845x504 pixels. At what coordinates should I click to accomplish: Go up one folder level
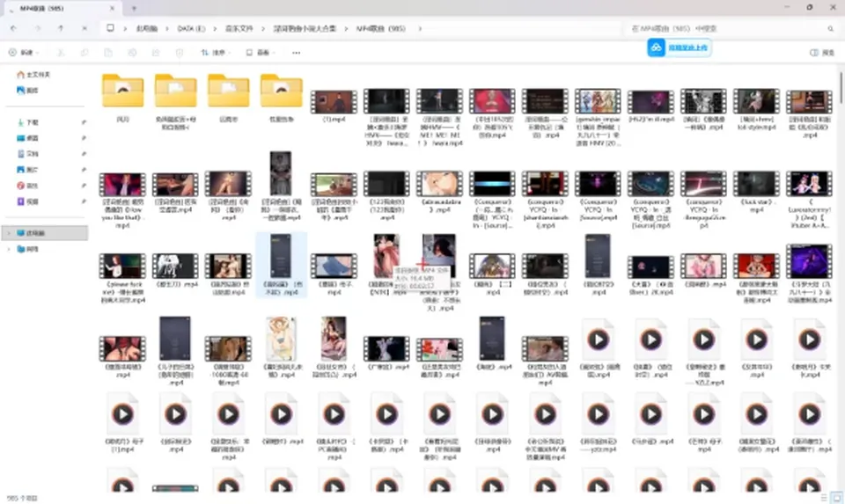[61, 28]
